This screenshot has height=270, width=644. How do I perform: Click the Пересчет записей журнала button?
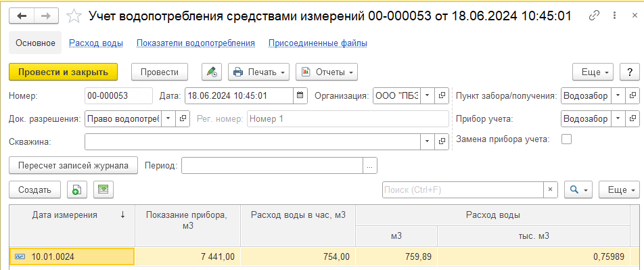coord(73,166)
